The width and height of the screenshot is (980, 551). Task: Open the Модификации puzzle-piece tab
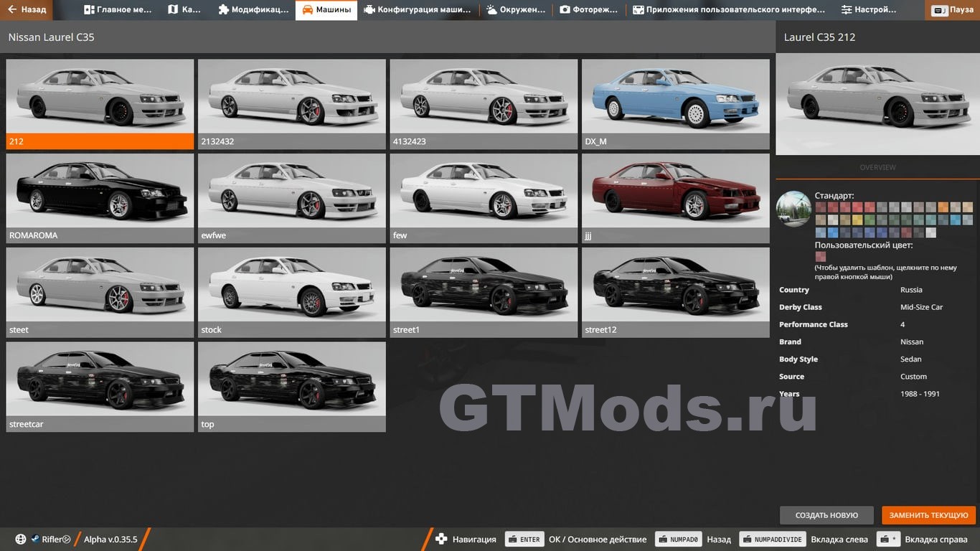click(254, 10)
